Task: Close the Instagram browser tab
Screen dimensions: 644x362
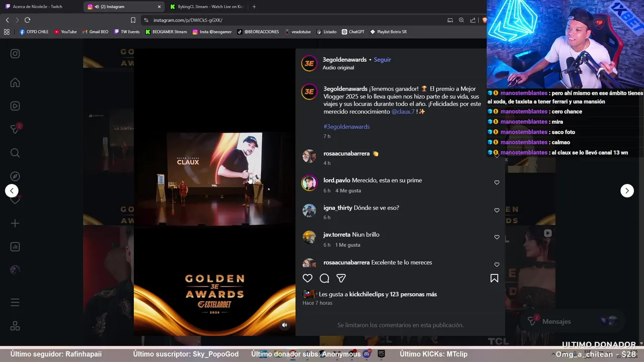Action: [159, 7]
